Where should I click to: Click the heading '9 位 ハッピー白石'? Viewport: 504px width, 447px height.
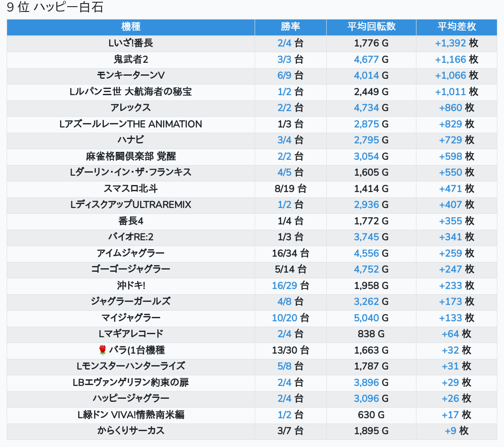coord(55,7)
